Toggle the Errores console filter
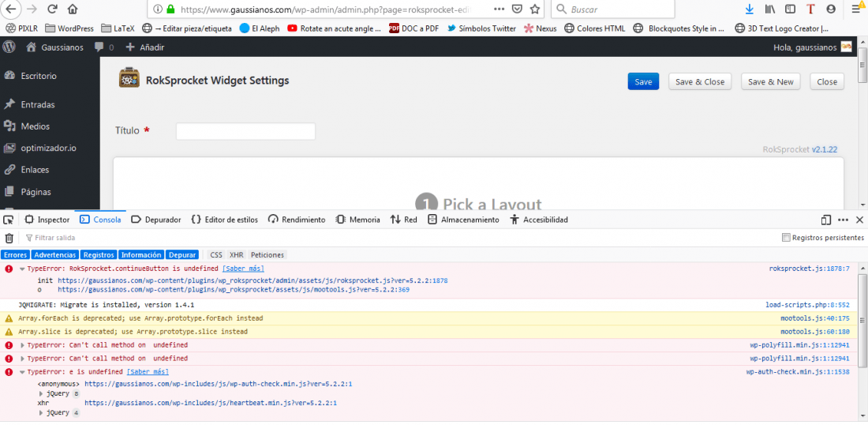Screen dimensions: 868x425 tap(16, 255)
